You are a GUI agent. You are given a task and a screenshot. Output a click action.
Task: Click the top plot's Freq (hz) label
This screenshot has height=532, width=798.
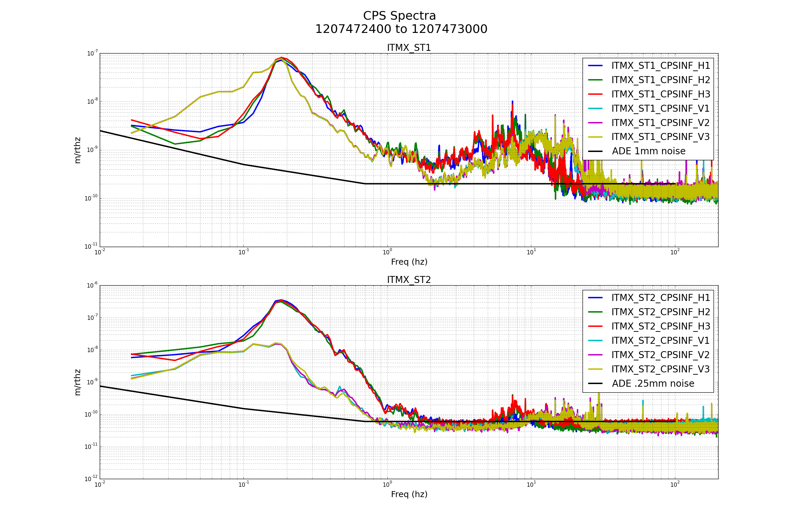coord(409,262)
